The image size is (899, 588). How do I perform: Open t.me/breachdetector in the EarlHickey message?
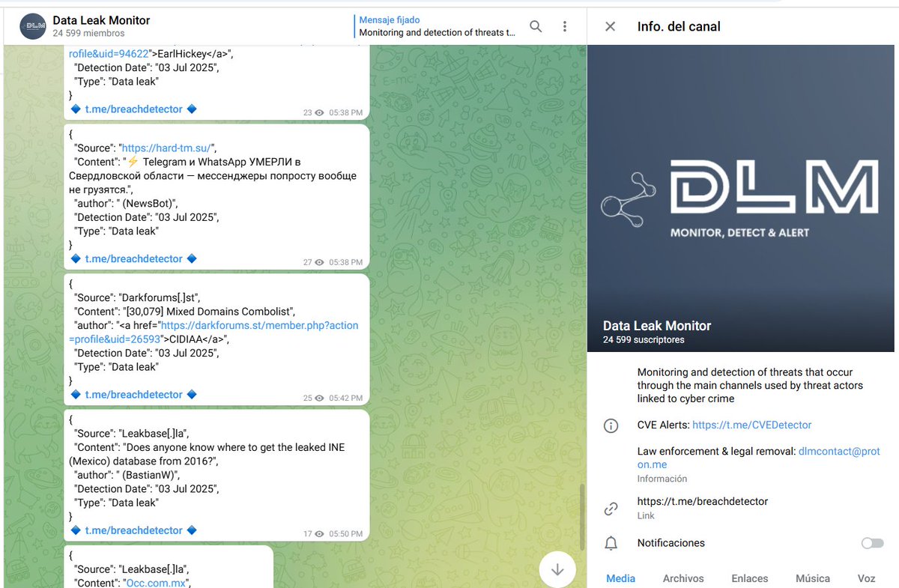[x=133, y=109]
